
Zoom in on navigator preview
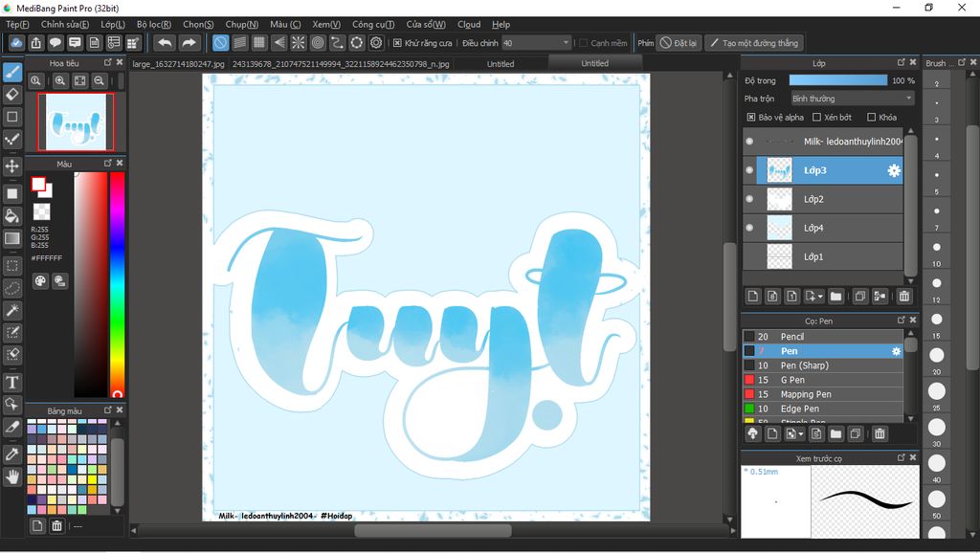tap(60, 80)
